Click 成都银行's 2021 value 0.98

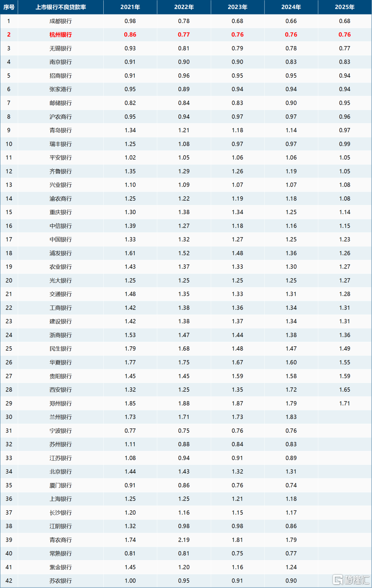point(130,21)
